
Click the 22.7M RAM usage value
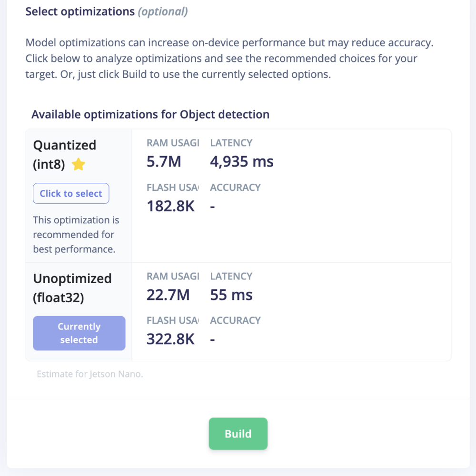168,295
